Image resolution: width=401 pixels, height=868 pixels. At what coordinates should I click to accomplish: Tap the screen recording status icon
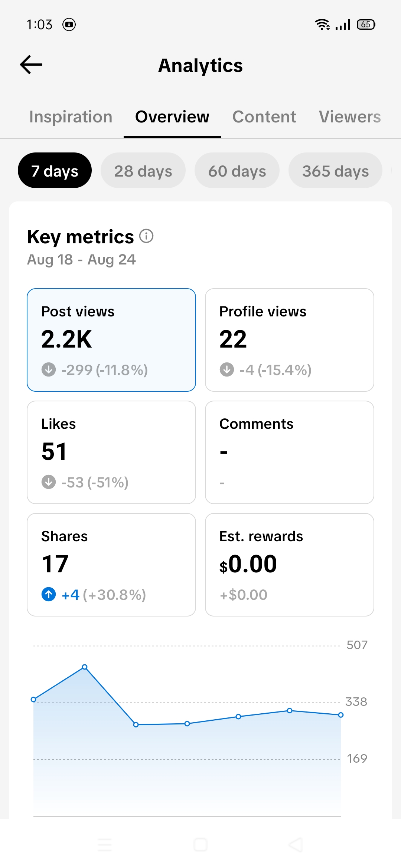coord(69,24)
